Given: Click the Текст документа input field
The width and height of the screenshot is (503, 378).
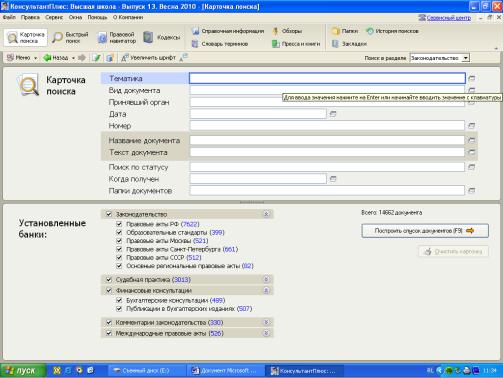Looking at the screenshot, I should [x=327, y=152].
